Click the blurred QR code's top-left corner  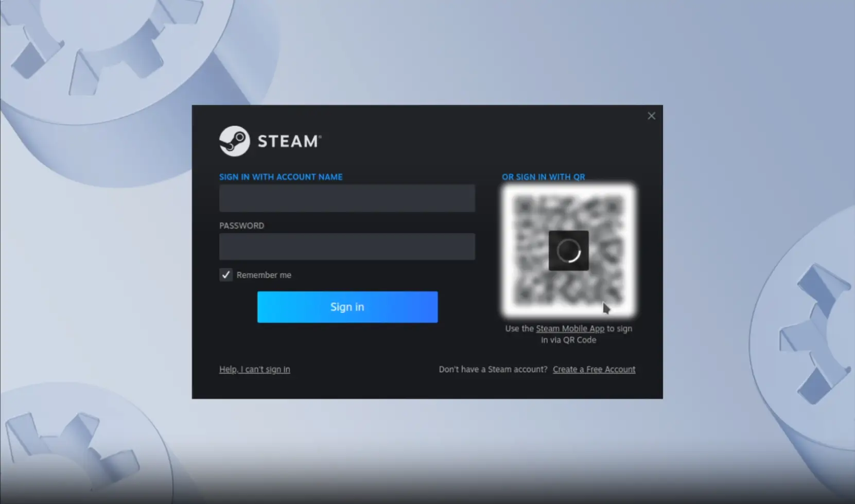(524, 207)
